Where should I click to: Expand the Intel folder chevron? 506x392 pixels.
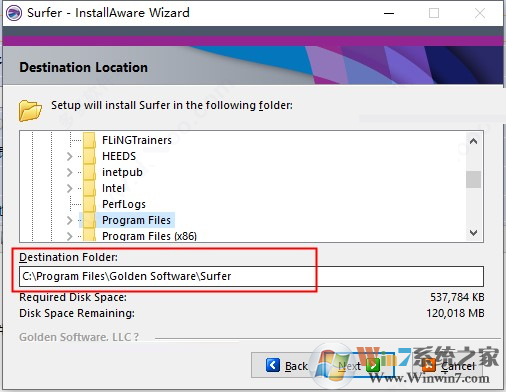point(69,188)
